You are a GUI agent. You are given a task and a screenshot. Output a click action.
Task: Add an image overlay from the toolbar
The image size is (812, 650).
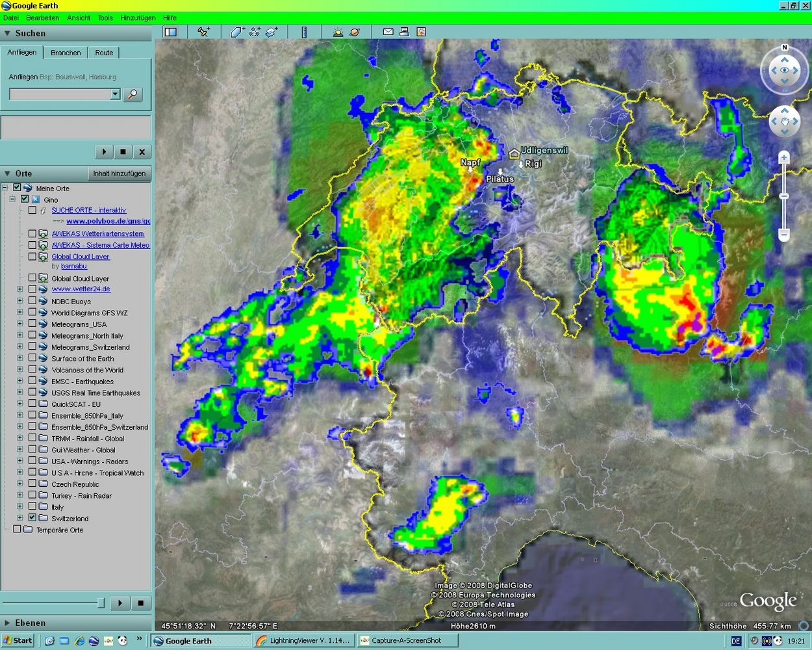tap(272, 32)
